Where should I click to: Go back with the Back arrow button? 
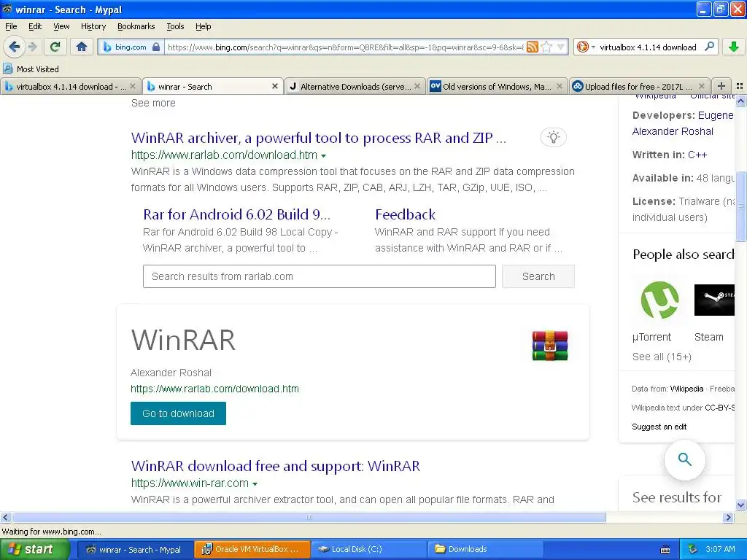14,47
